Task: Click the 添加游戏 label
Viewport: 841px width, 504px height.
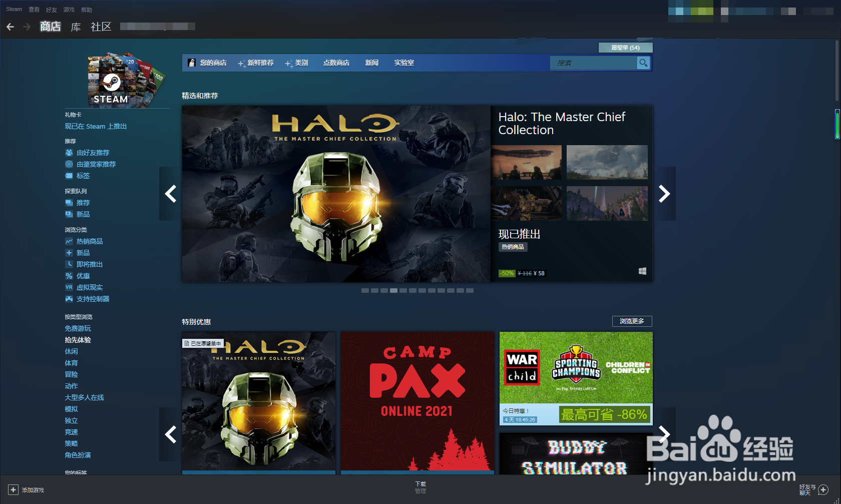Action: (33, 490)
